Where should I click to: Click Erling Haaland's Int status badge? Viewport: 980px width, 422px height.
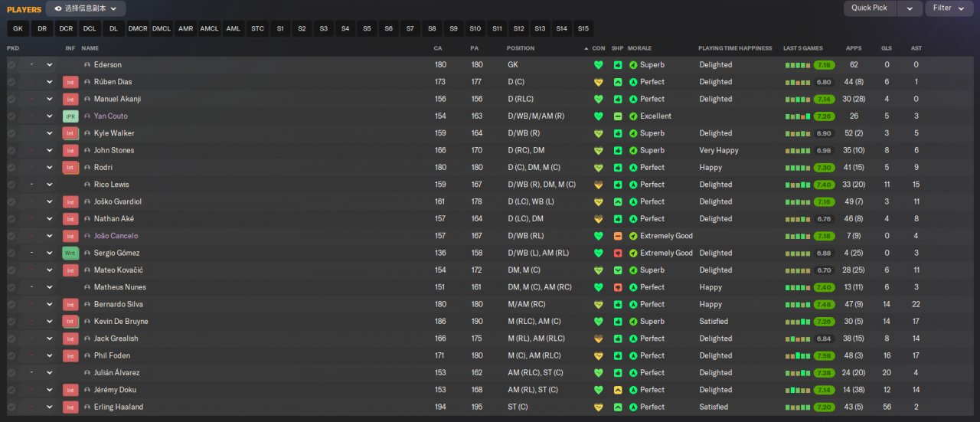coord(70,407)
